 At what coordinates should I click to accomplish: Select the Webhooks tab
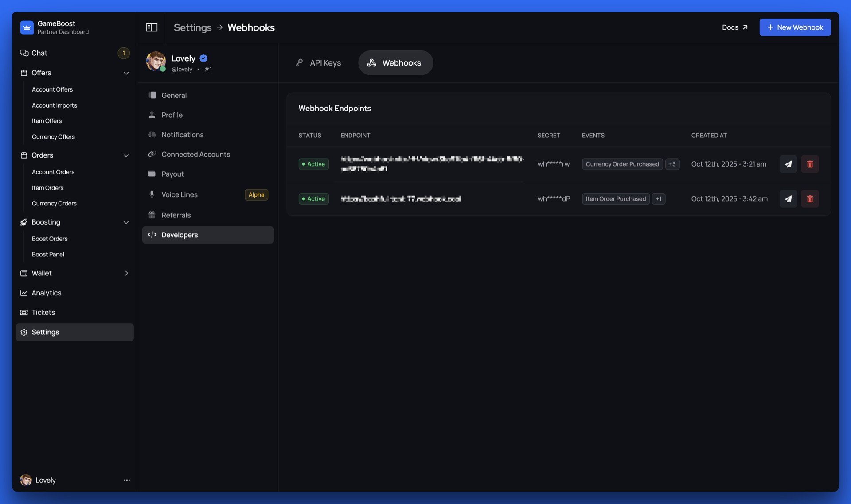(395, 63)
